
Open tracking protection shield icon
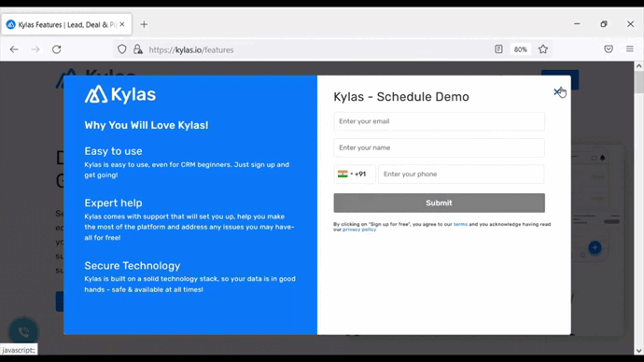point(122,49)
